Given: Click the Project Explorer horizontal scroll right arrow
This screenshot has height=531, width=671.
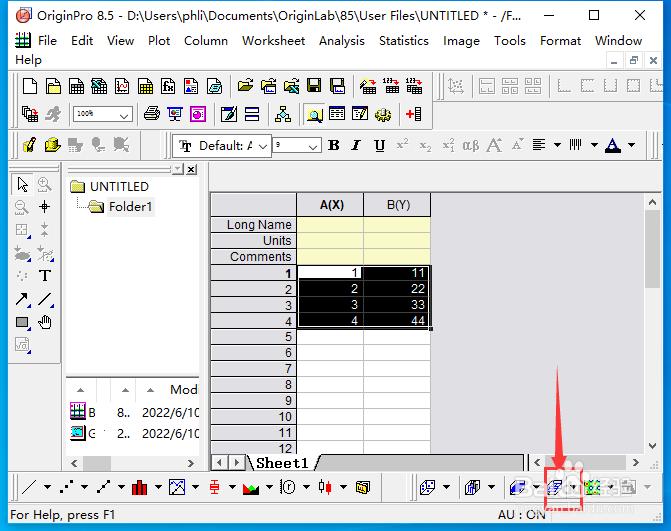Looking at the screenshot, I should pos(191,463).
